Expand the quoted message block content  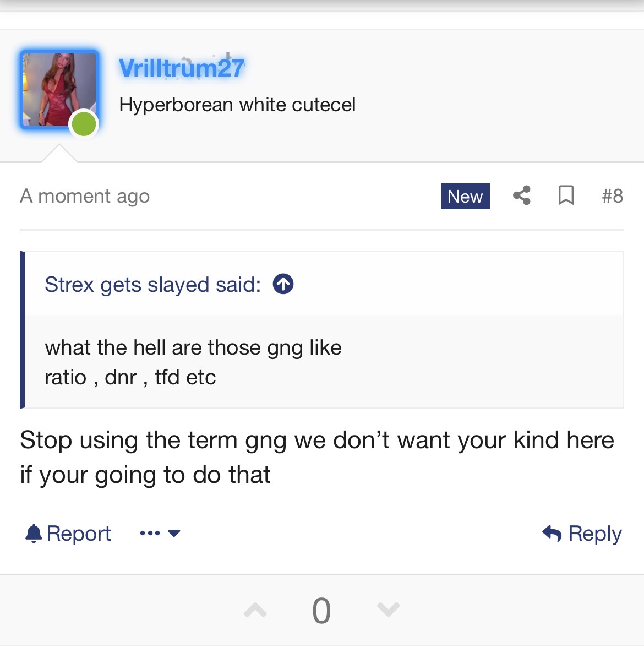(x=324, y=362)
